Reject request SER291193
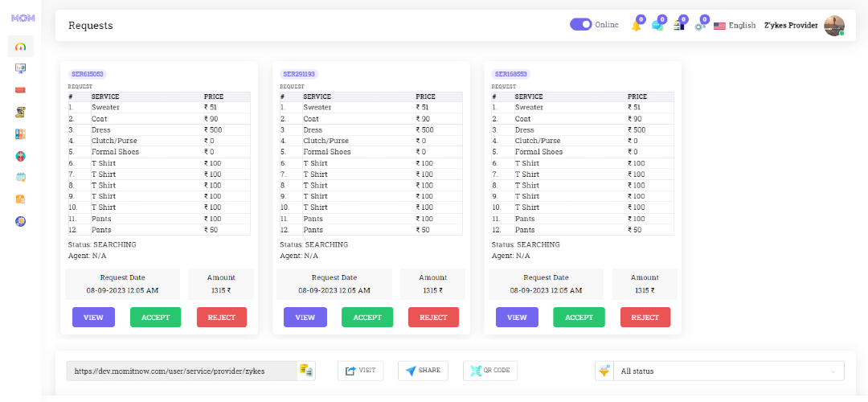868x402 pixels. tap(433, 318)
